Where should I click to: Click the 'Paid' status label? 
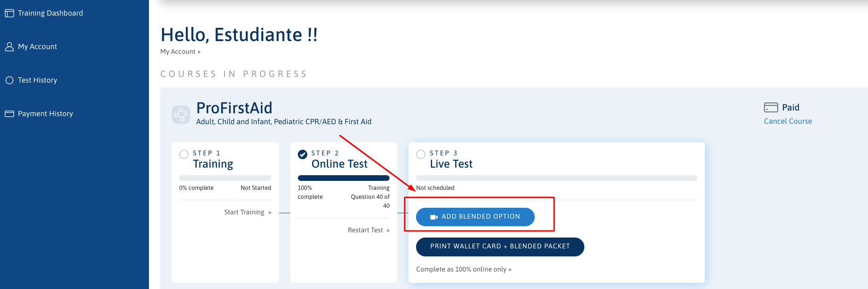coord(790,108)
